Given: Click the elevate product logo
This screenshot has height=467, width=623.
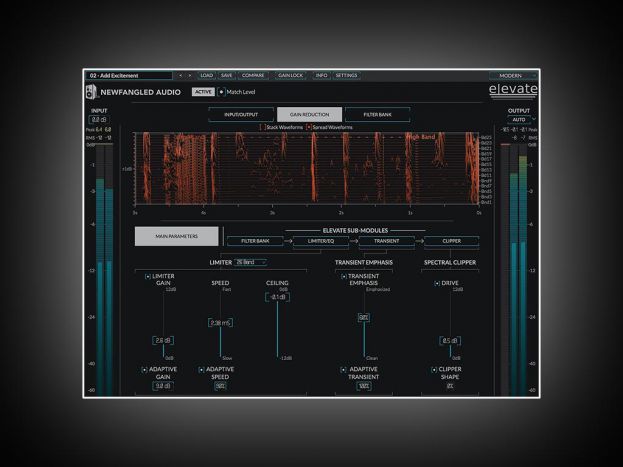Looking at the screenshot, I should pos(513,90).
